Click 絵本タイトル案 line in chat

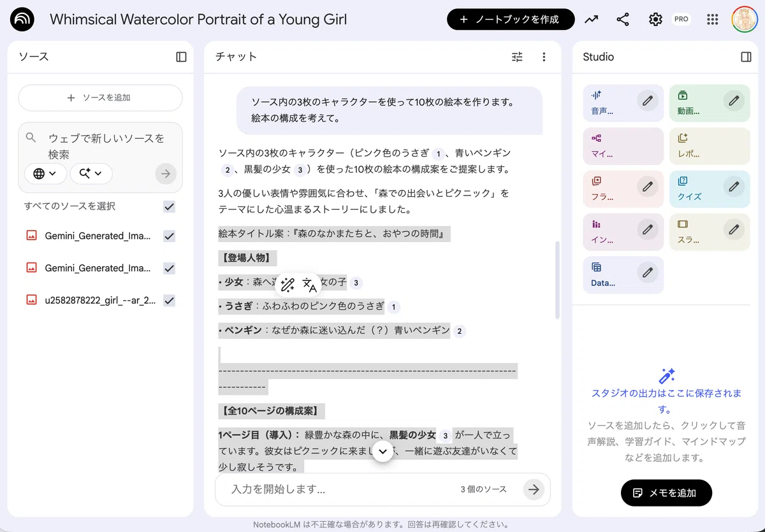coord(334,234)
